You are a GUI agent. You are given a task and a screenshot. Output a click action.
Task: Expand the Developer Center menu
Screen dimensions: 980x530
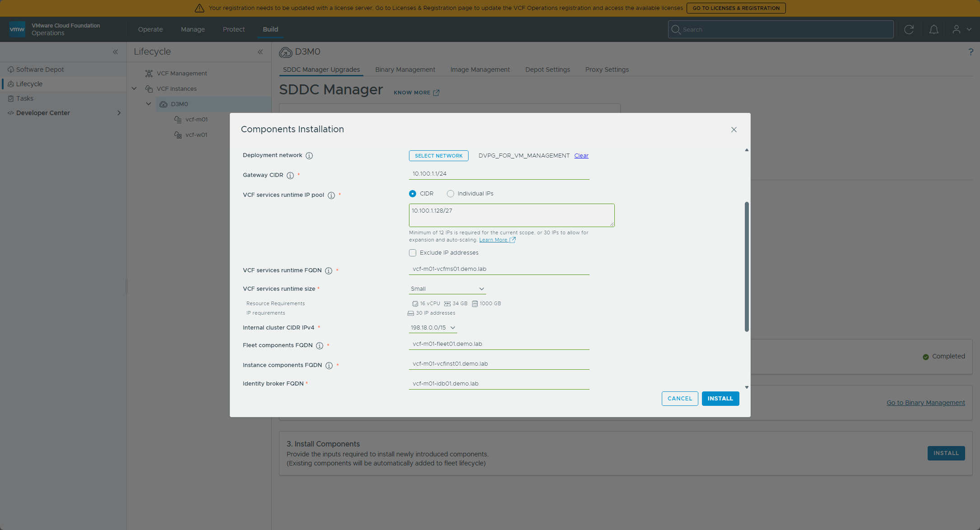pyautogui.click(x=119, y=113)
